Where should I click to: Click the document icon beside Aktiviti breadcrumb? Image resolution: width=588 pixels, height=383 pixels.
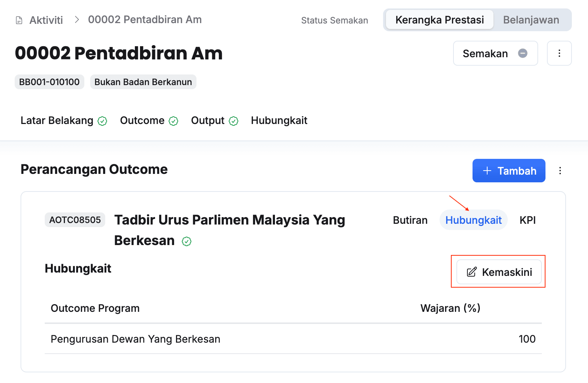(19, 20)
